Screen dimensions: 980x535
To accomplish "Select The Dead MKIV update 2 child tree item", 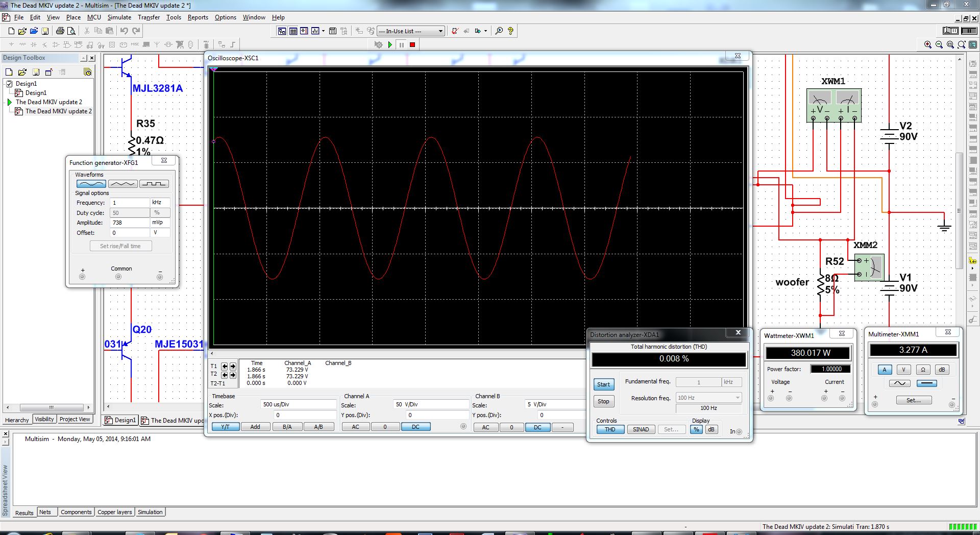I will point(58,111).
